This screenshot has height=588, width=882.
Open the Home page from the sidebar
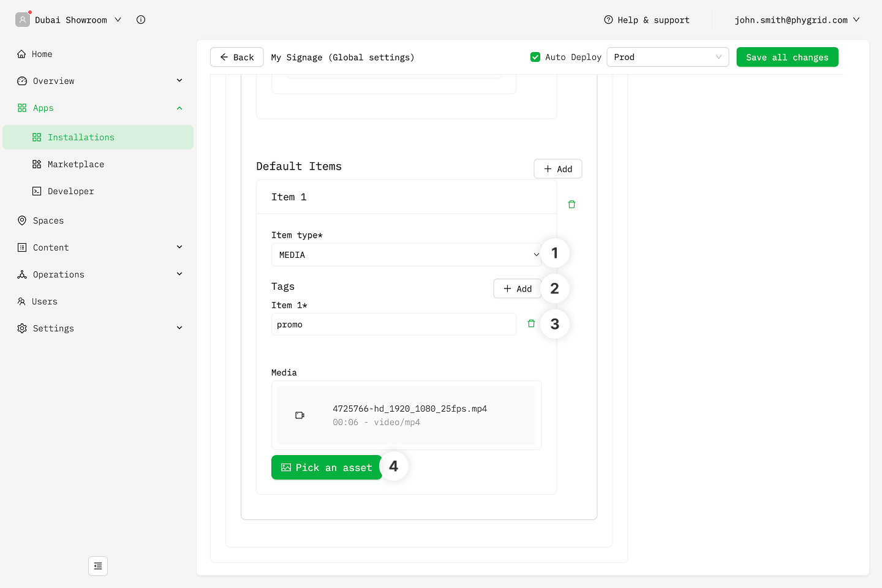click(42, 54)
